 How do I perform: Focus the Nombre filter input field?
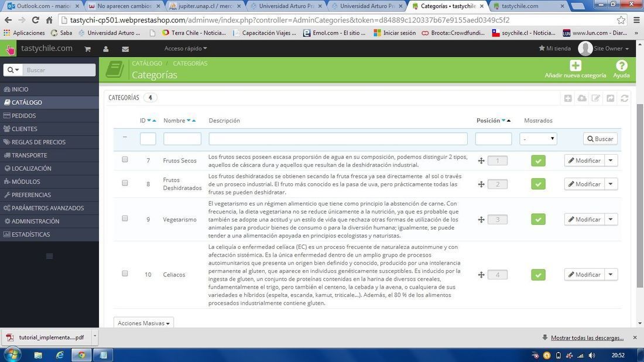(182, 139)
